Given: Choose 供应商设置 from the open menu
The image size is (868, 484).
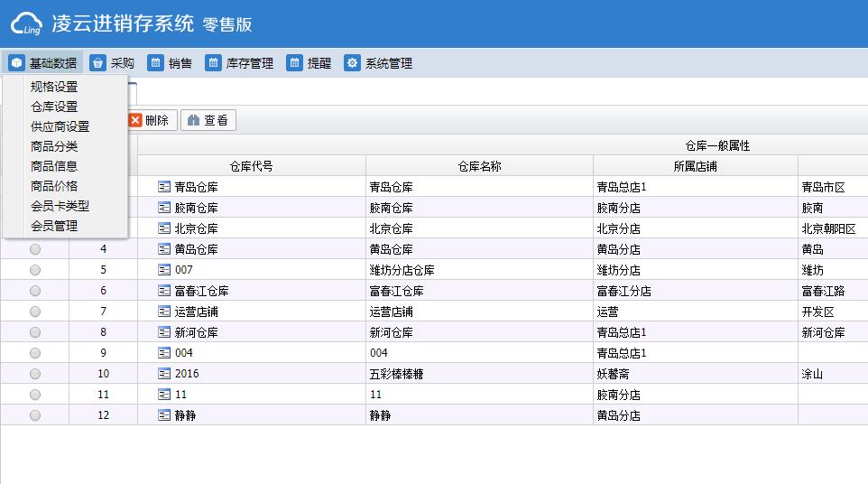Looking at the screenshot, I should pos(60,126).
